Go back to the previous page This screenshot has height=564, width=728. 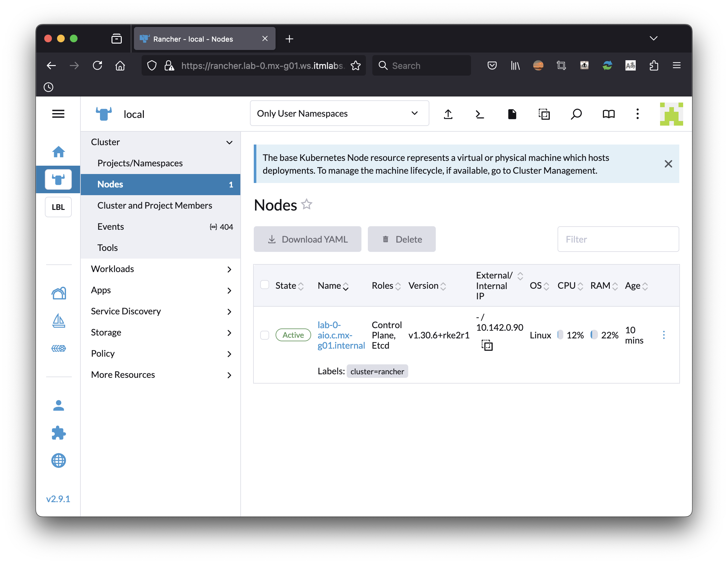click(51, 65)
